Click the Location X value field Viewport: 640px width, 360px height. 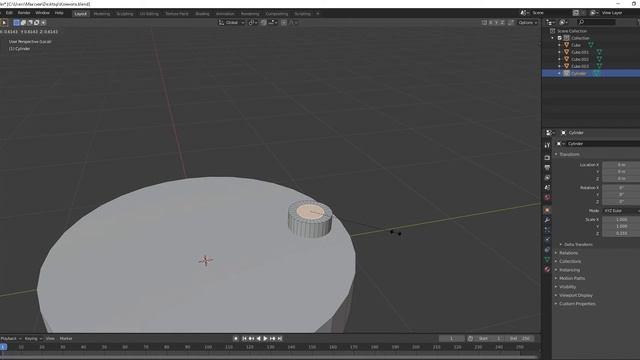(621, 165)
